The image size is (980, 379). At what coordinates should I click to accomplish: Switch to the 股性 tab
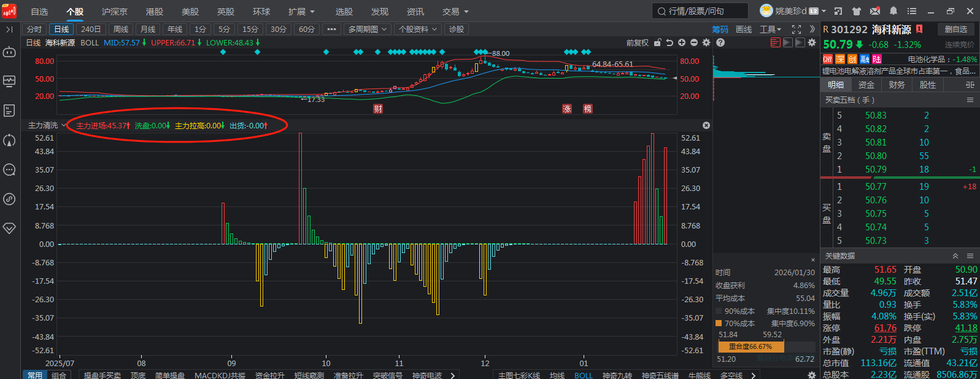click(x=928, y=85)
